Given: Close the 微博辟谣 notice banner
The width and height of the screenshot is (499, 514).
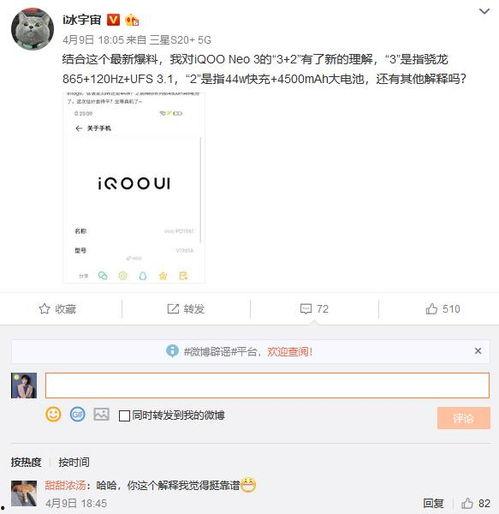Looking at the screenshot, I should click(478, 351).
